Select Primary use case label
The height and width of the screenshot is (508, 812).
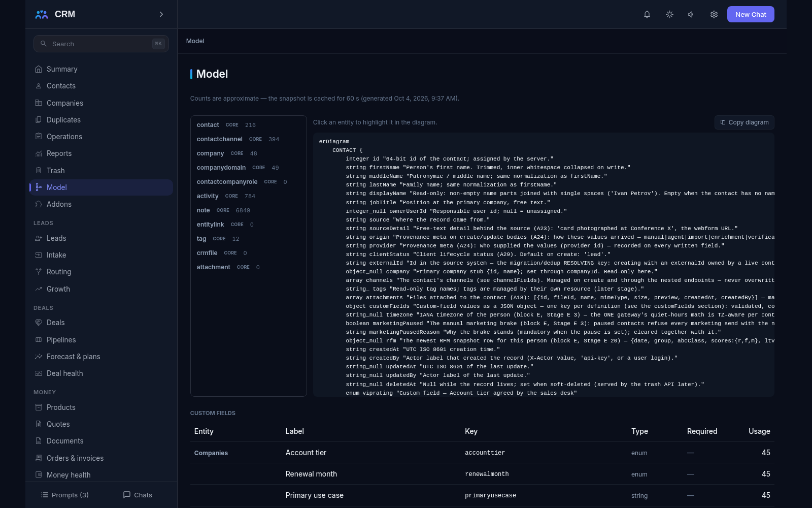[x=315, y=495]
